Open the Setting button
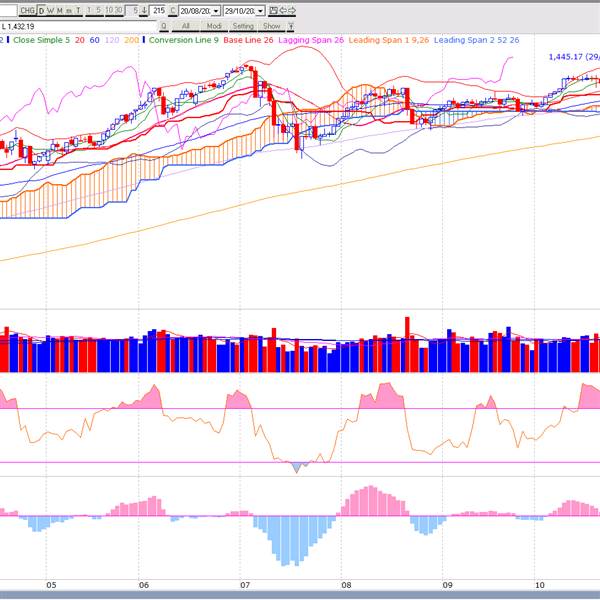600x600 pixels. pos(243,26)
